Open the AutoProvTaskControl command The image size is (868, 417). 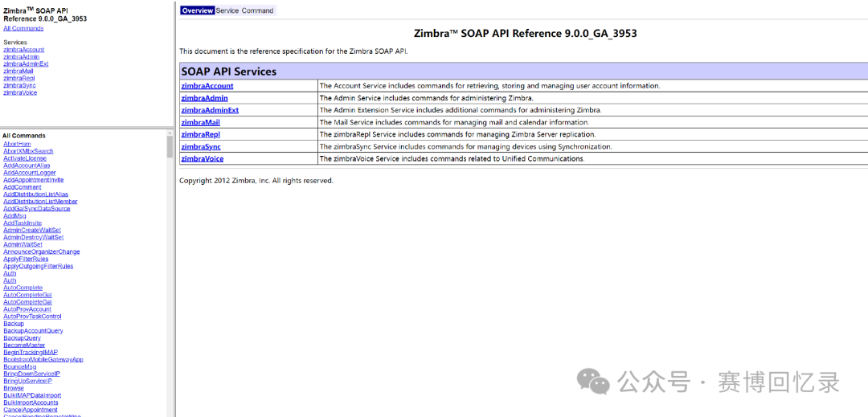click(x=32, y=317)
